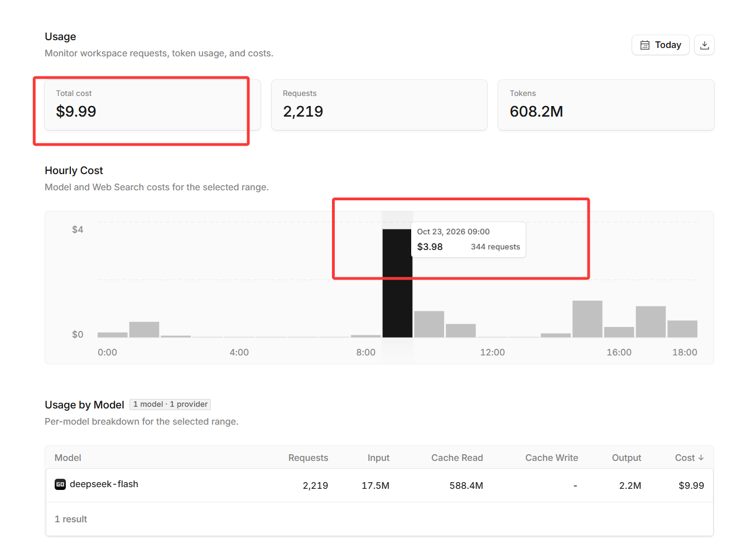The image size is (756, 558).
Task: Click the 17.5M input value
Action: (375, 485)
